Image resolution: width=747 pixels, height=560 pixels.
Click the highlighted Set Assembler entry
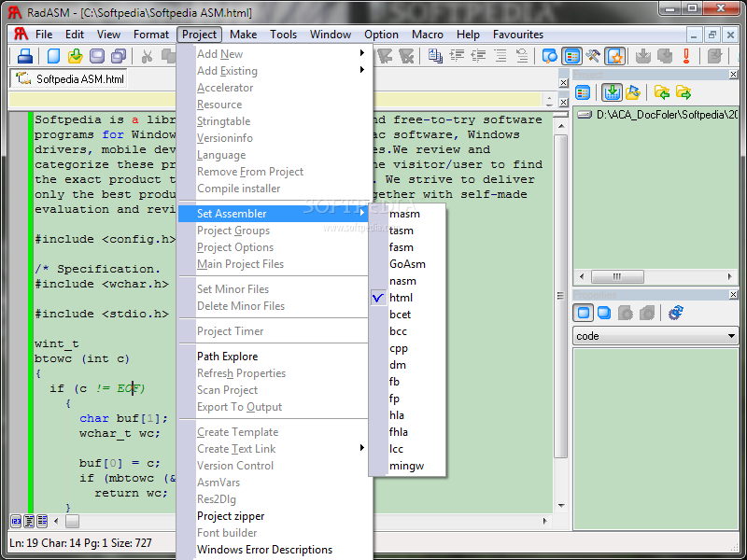pyautogui.click(x=274, y=214)
